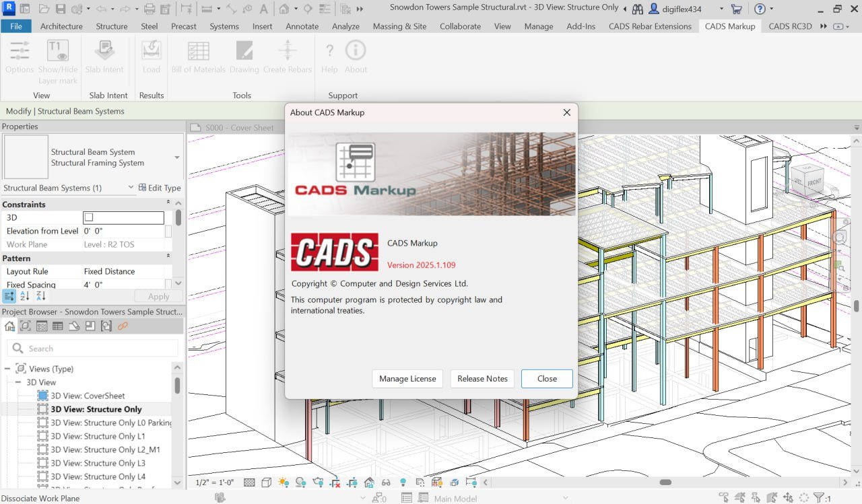
Task: Open the Structure ribbon tab
Action: tap(112, 26)
